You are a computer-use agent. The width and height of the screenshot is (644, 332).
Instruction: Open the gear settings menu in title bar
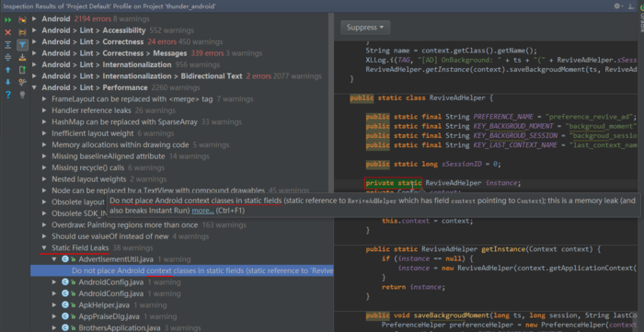[x=617, y=6]
